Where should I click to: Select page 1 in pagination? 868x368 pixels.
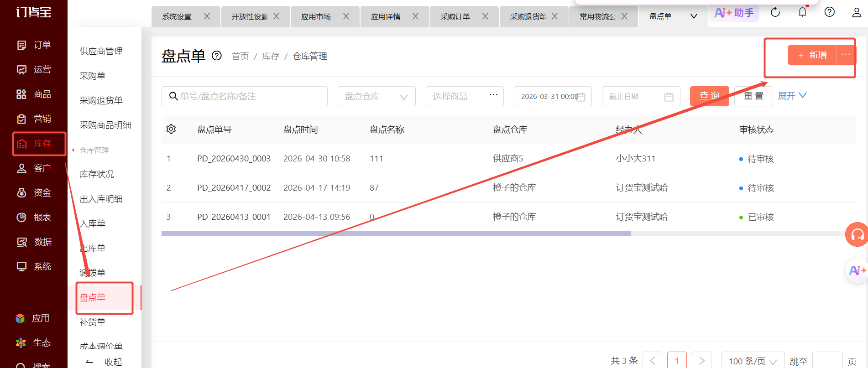(x=677, y=361)
